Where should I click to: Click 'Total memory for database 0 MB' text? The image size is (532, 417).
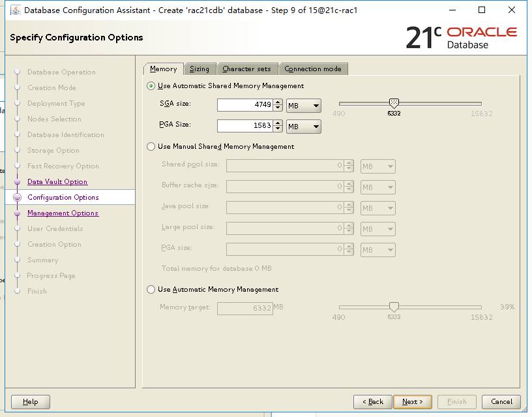216,269
